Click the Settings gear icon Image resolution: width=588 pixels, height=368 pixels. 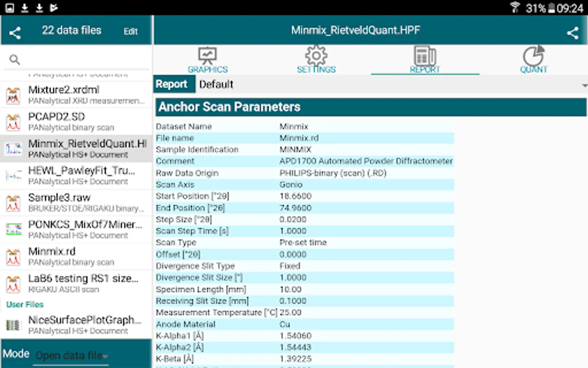click(316, 55)
